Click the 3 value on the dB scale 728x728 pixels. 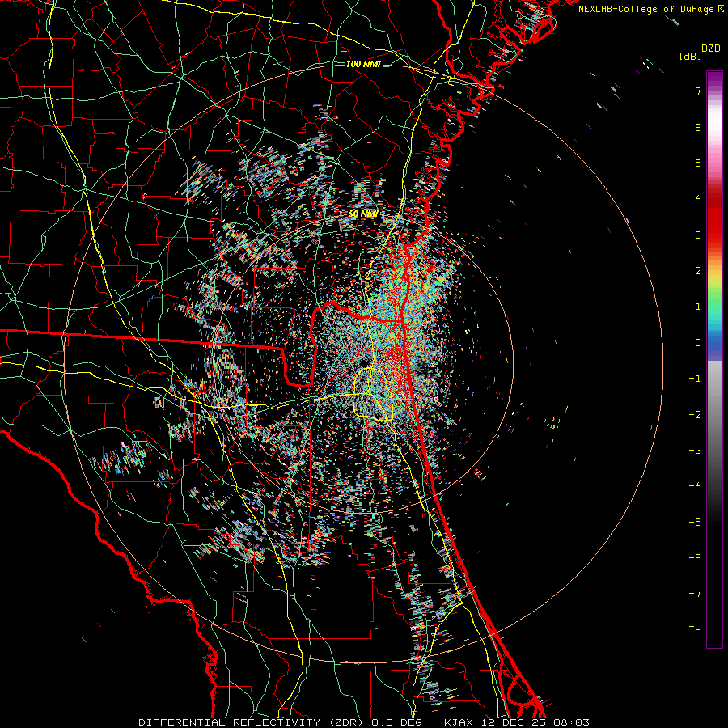698,235
